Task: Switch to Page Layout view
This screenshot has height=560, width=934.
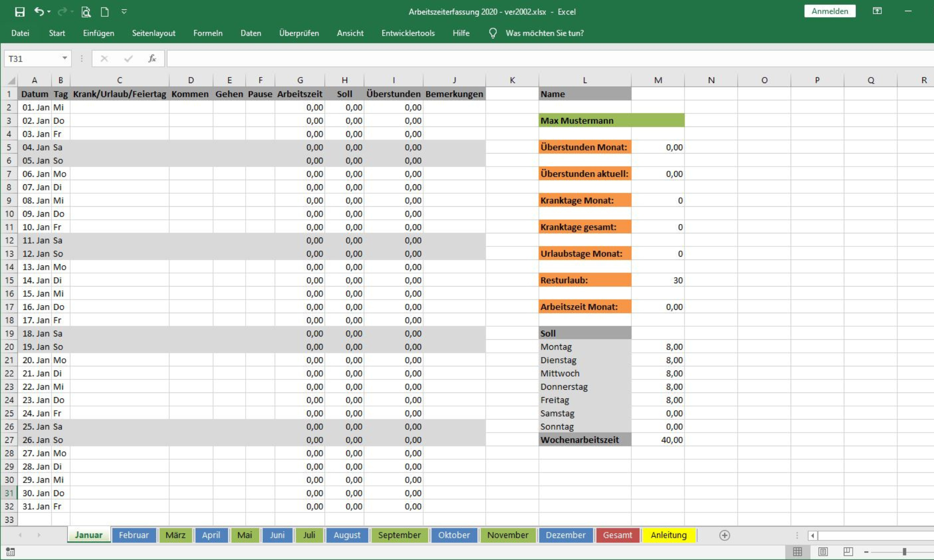Action: coord(823,552)
